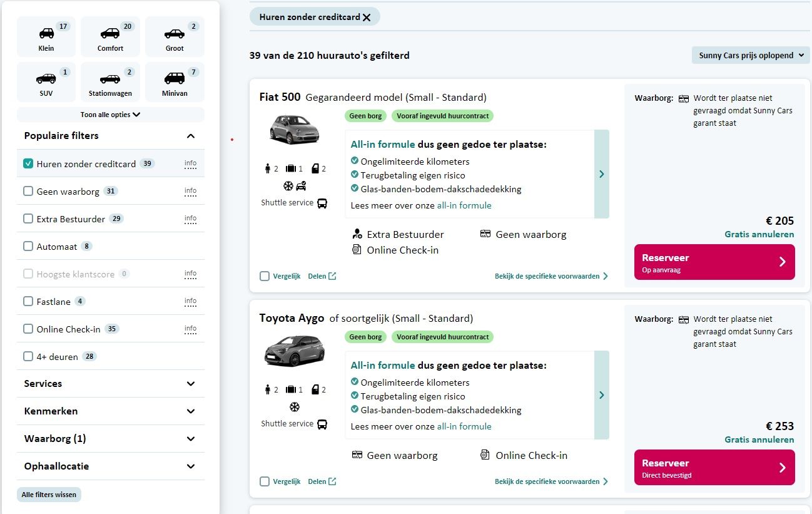Click the shuttle bus icon for Fiat 500
812x514 pixels.
322,203
